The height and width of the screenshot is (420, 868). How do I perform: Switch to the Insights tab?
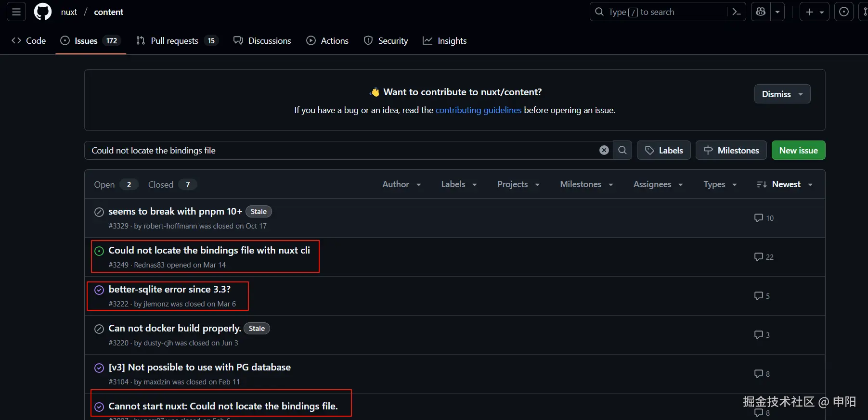click(x=444, y=41)
